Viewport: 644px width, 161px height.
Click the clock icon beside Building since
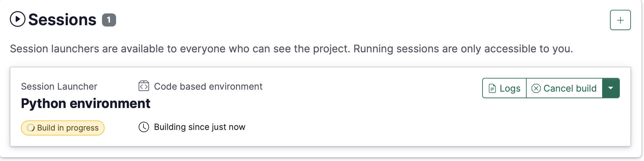144,127
